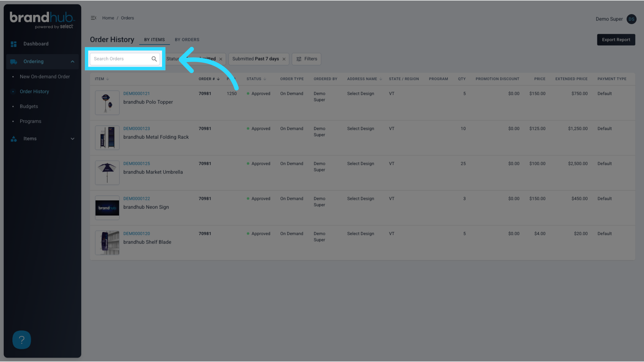Open the Items shapes icon in sidebar
644x362 pixels.
14,138
